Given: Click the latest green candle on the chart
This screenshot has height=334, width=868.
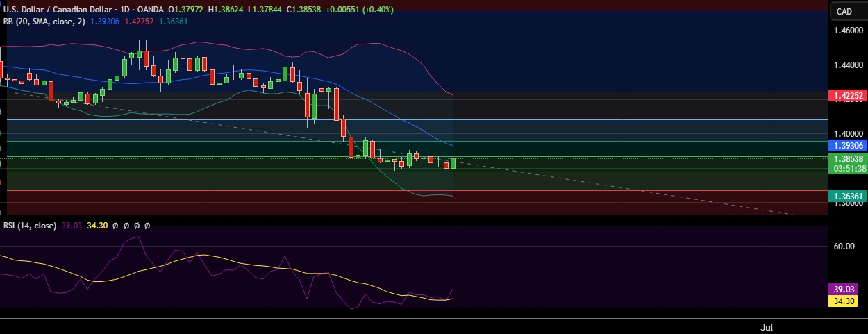Looking at the screenshot, I should (x=453, y=162).
